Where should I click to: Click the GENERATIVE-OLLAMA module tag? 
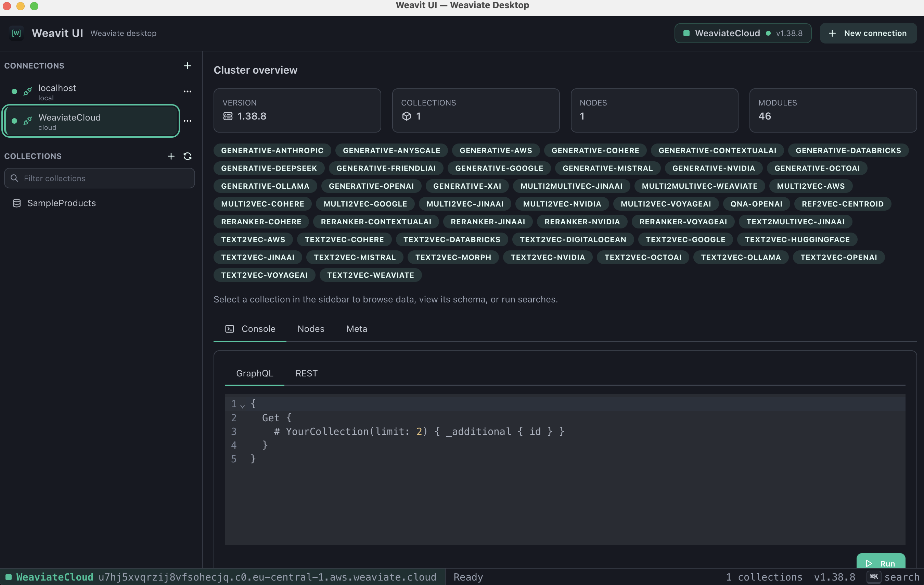(265, 186)
